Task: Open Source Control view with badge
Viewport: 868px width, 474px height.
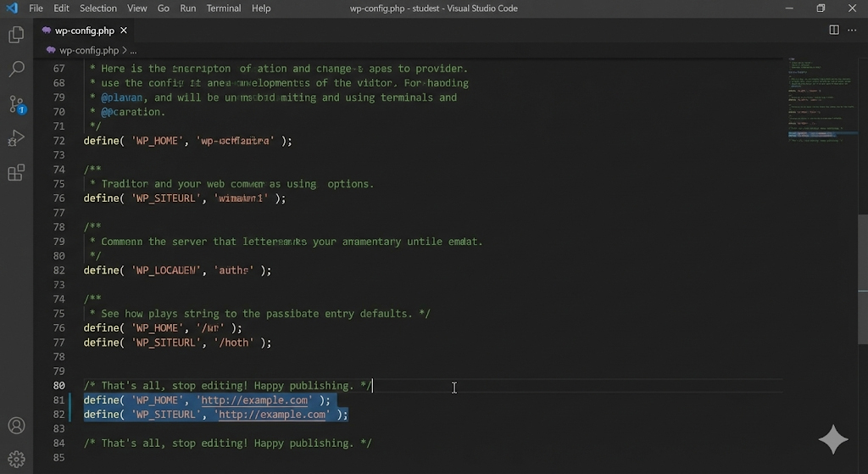Action: click(x=17, y=104)
